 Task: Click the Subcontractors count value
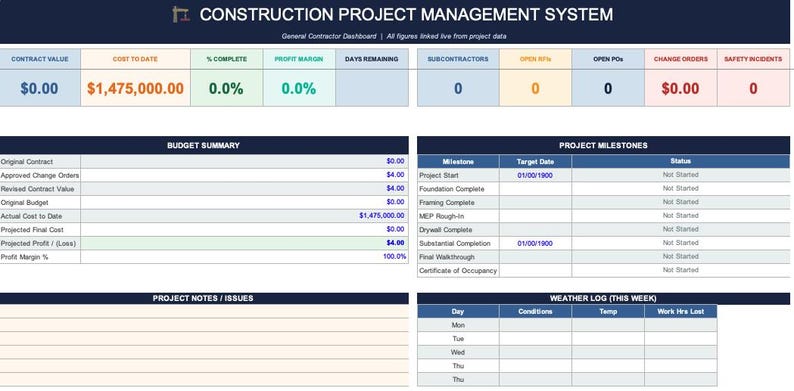[x=458, y=88]
